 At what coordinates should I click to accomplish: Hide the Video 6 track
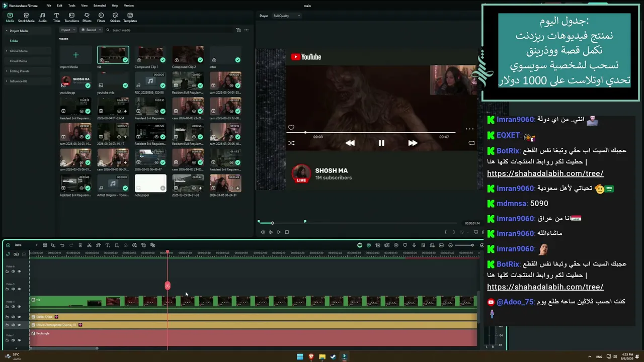[x=19, y=271]
